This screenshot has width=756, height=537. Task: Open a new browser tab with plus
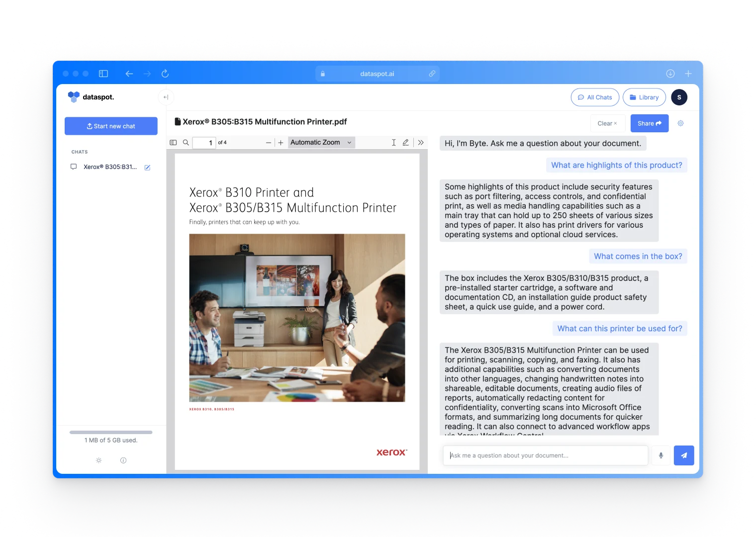(x=688, y=74)
